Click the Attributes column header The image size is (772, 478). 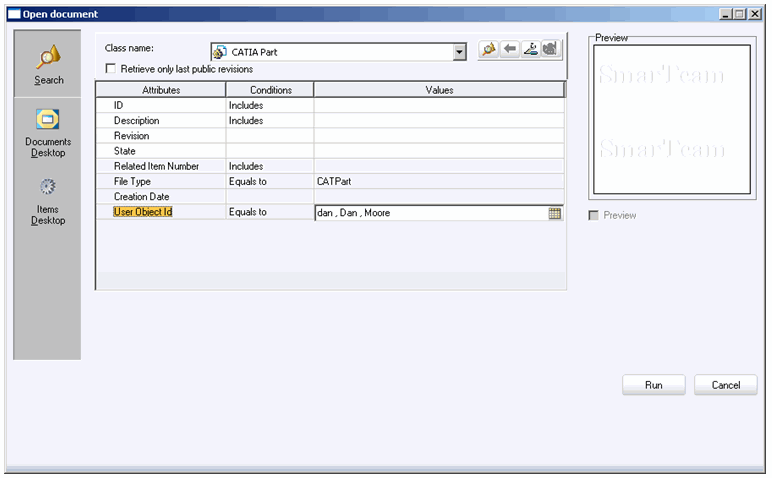[x=161, y=90]
